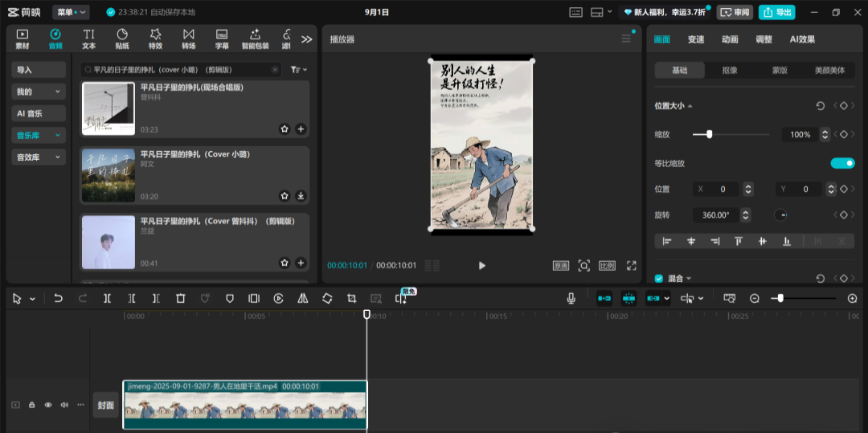
Task: Enable or disable the 混合 checkbox
Action: [659, 278]
